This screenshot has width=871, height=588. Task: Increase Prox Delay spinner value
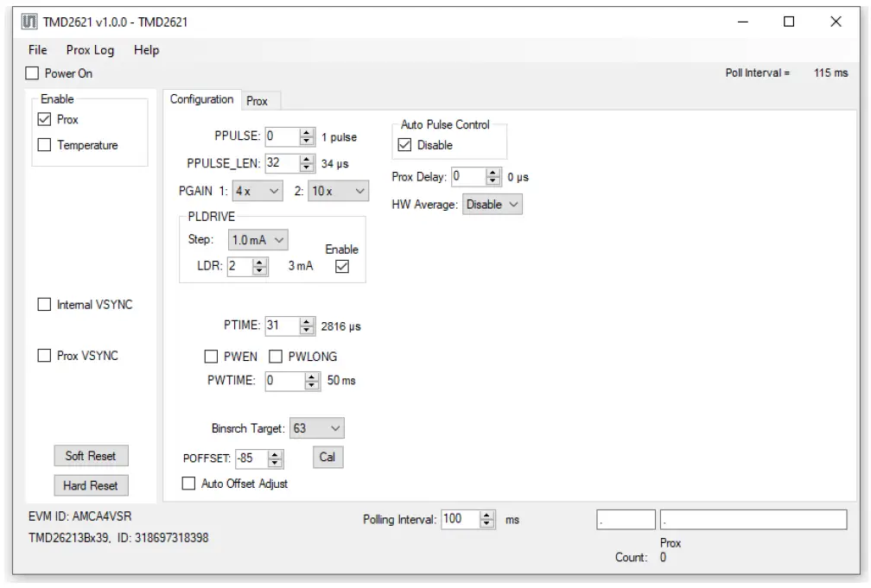[x=493, y=173]
